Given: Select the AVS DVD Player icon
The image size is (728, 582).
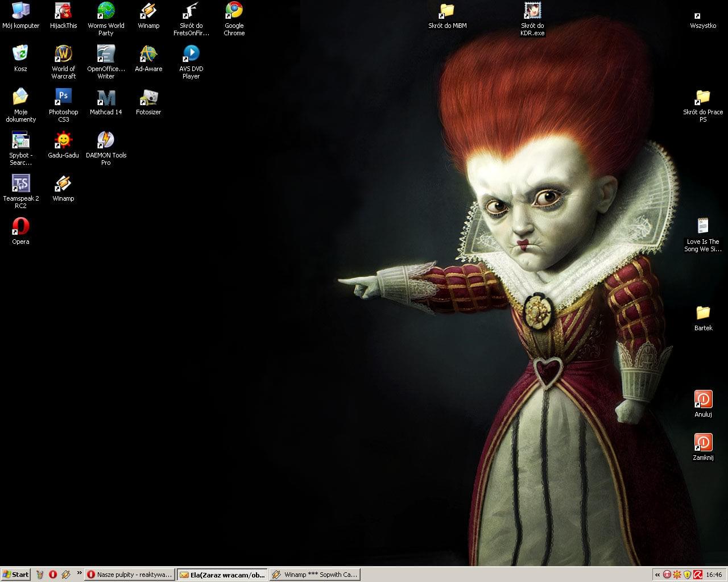Looking at the screenshot, I should pyautogui.click(x=191, y=63).
